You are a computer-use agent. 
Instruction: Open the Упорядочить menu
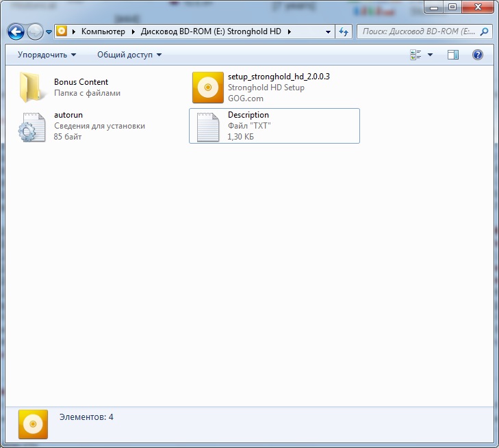pyautogui.click(x=47, y=55)
